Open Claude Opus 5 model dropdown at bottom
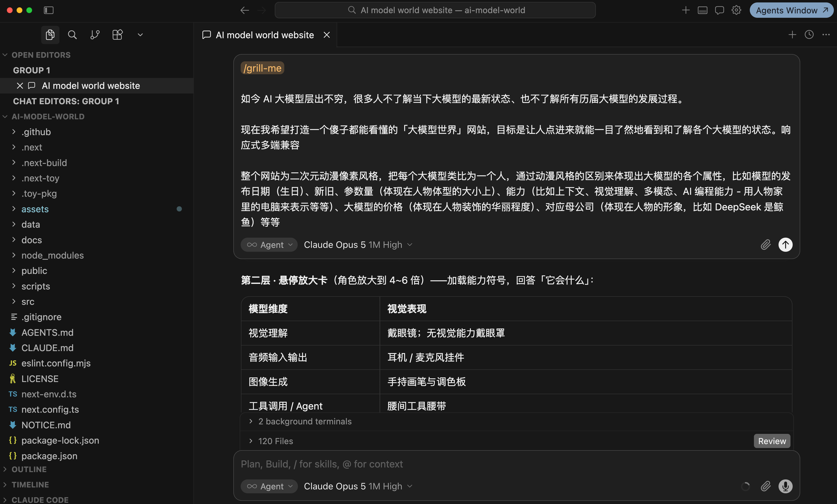Image resolution: width=837 pixels, height=504 pixels. pos(358,486)
